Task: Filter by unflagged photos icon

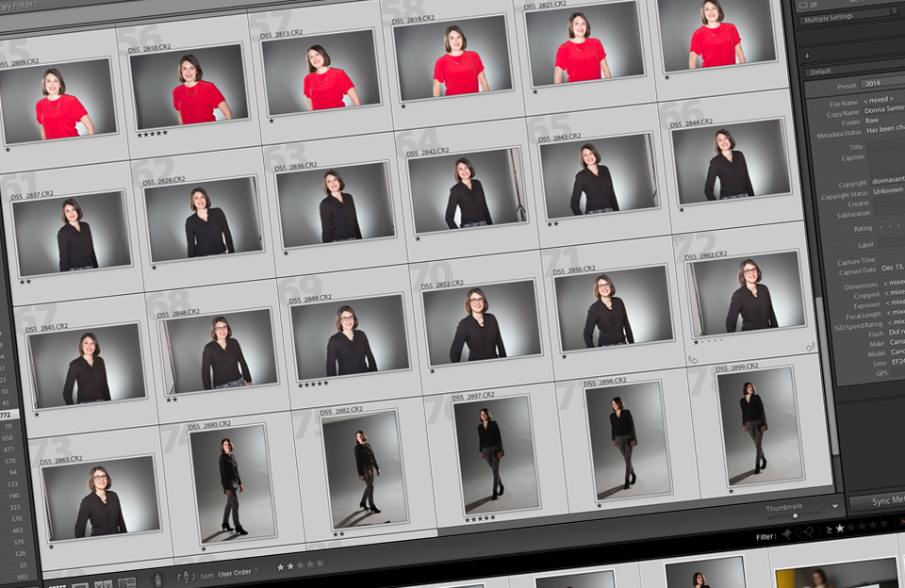Action: (798, 533)
